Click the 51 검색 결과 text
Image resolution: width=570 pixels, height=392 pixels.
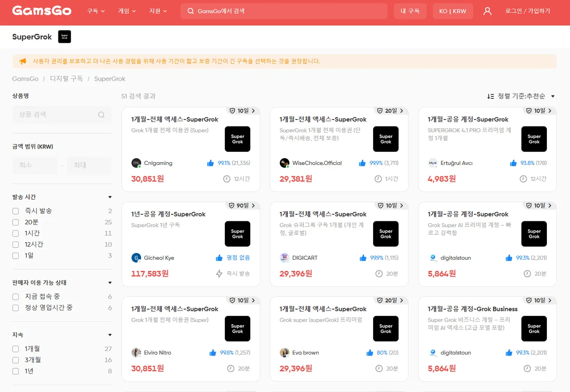tap(138, 96)
